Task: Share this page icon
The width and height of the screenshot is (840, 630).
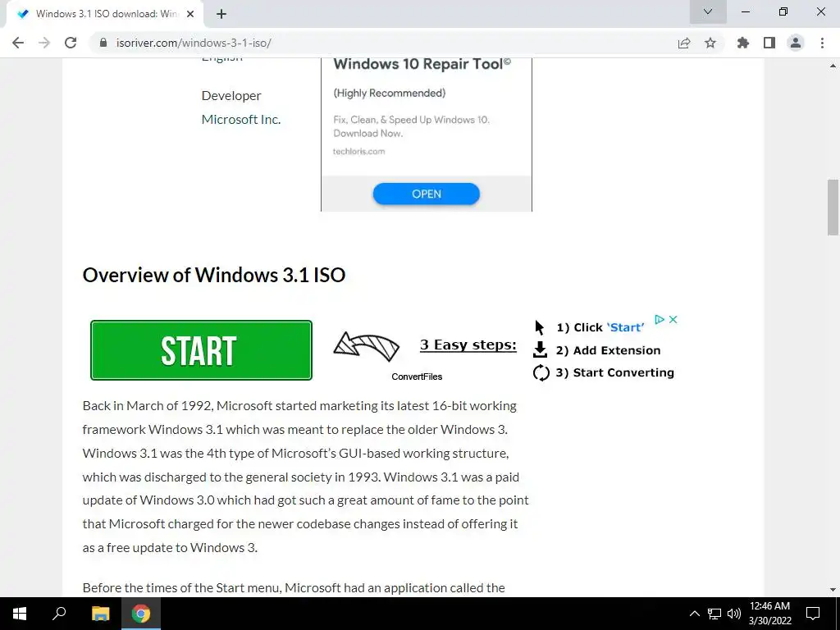Action: point(684,43)
